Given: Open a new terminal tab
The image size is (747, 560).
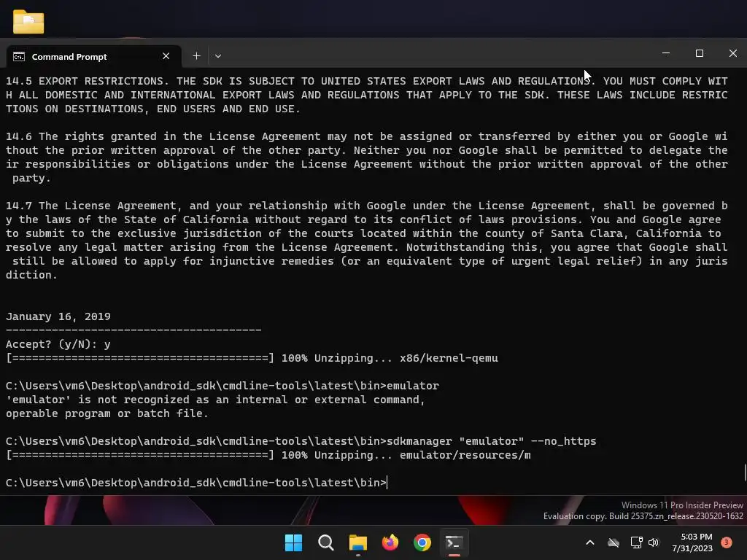Looking at the screenshot, I should point(196,56).
